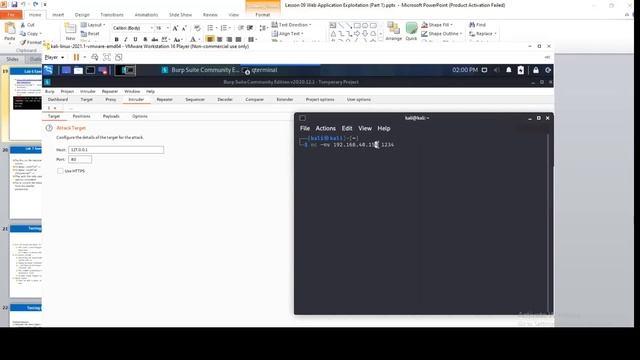Open the terminal Actions menu
The image size is (640, 360).
[x=325, y=128]
